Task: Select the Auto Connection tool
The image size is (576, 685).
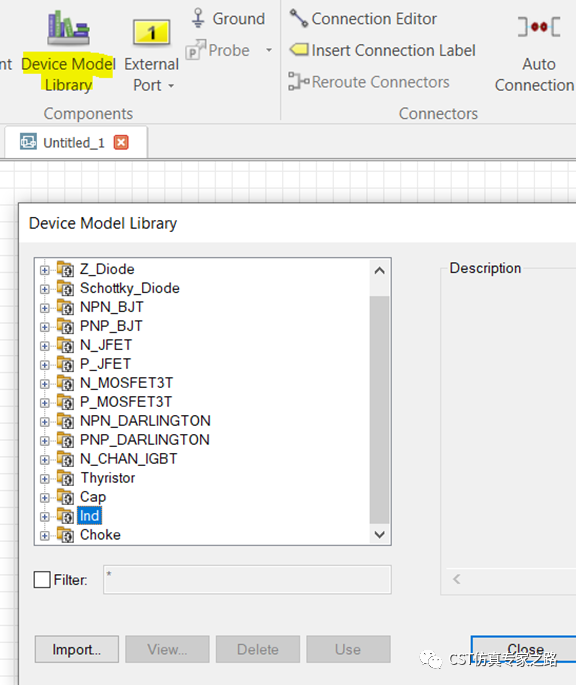Action: tap(538, 27)
